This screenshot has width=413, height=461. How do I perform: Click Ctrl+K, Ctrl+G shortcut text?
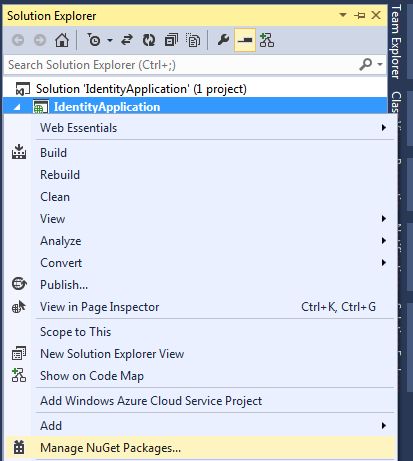[x=338, y=307]
